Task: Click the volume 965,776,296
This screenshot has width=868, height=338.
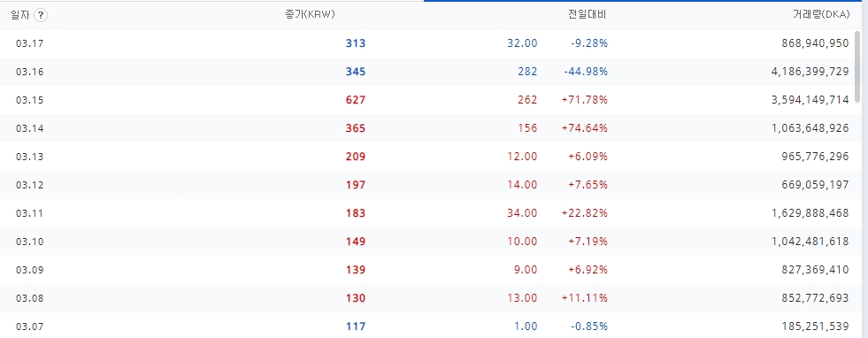Action: click(x=815, y=157)
